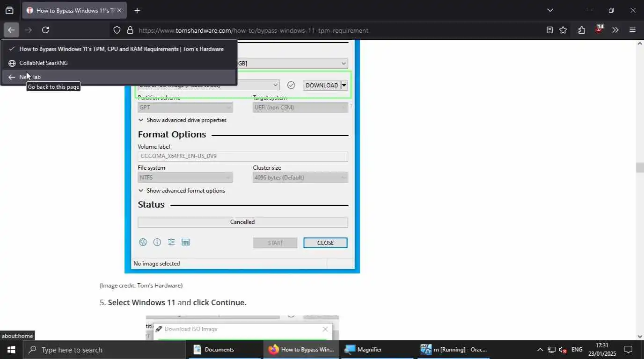Open the Firefox application menu
The height and width of the screenshot is (359, 644).
click(x=633, y=30)
